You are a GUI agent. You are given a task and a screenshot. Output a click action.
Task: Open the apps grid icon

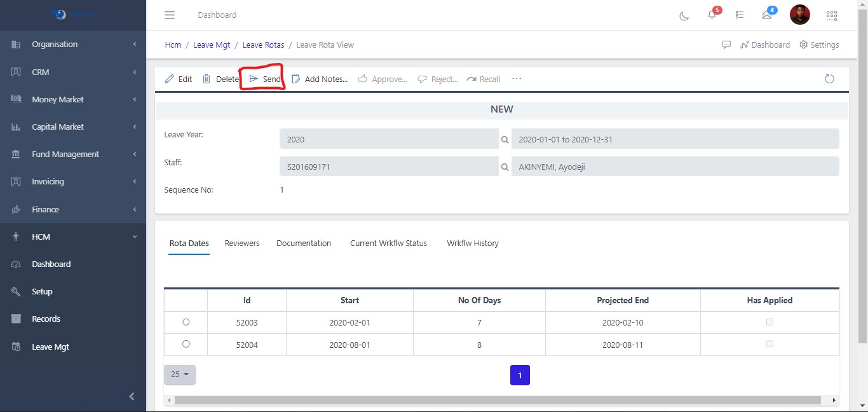[x=831, y=15]
